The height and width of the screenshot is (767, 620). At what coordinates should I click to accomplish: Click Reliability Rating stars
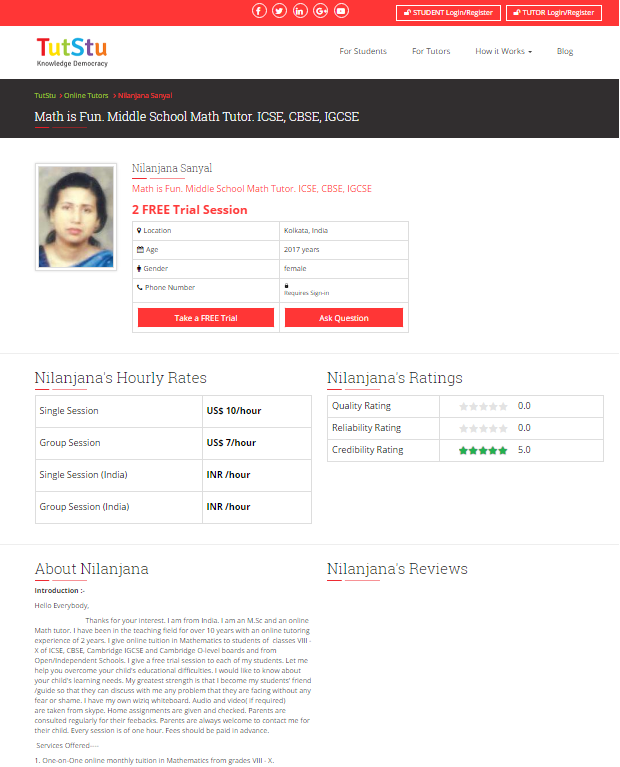(x=483, y=429)
